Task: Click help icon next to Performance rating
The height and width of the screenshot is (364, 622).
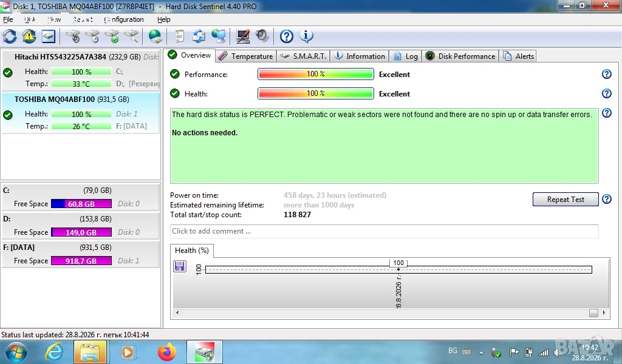Action: [x=607, y=74]
